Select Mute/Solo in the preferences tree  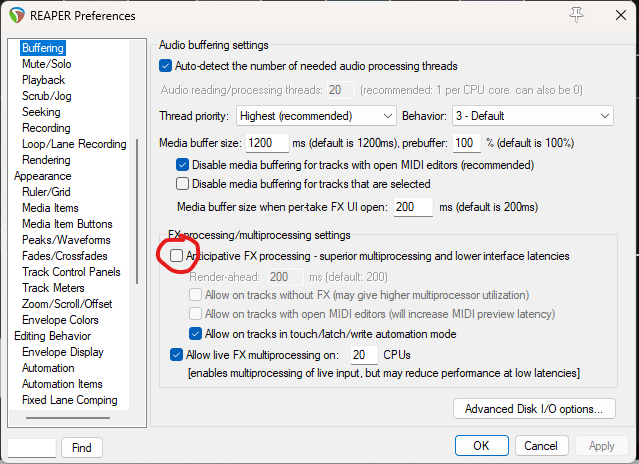[x=45, y=64]
